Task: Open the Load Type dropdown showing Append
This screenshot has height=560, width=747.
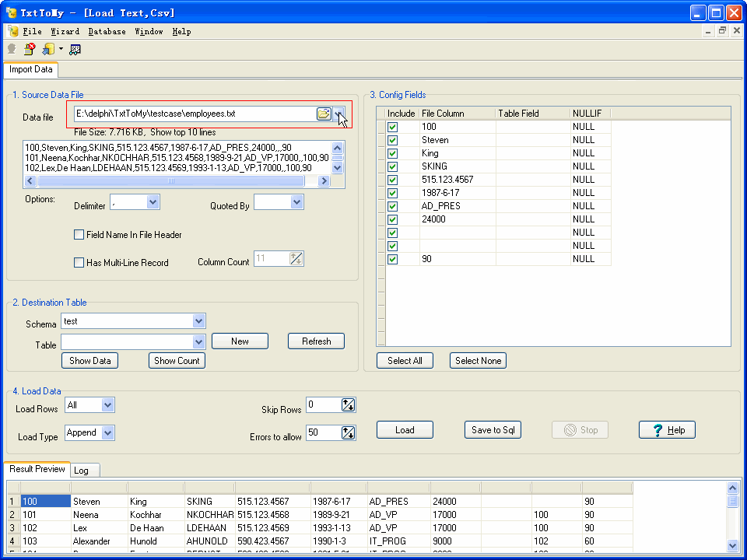Action: click(107, 433)
